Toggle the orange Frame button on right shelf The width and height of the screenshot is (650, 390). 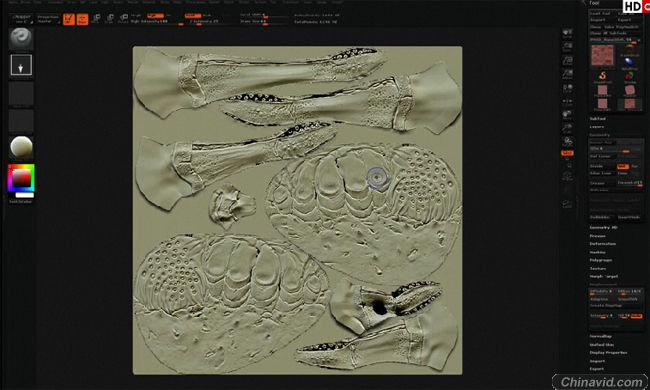567,153
